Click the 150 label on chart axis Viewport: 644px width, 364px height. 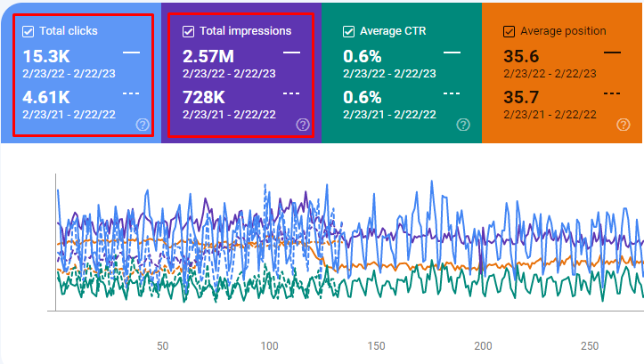point(377,345)
